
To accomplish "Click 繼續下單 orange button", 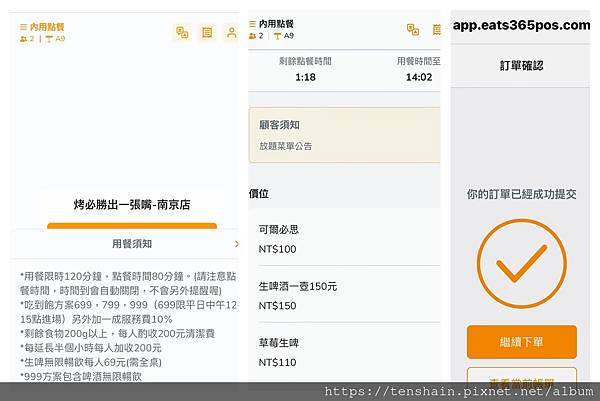I will (522, 342).
